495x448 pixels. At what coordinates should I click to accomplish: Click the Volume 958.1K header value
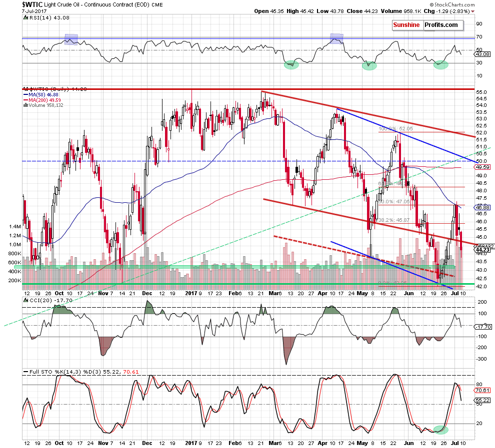pyautogui.click(x=401, y=11)
